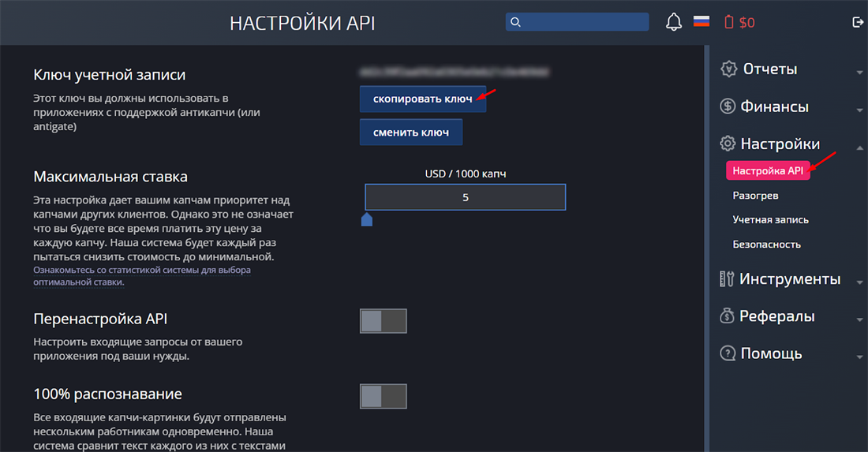Select Отчеты in the sidebar
868x452 pixels.
click(x=770, y=69)
